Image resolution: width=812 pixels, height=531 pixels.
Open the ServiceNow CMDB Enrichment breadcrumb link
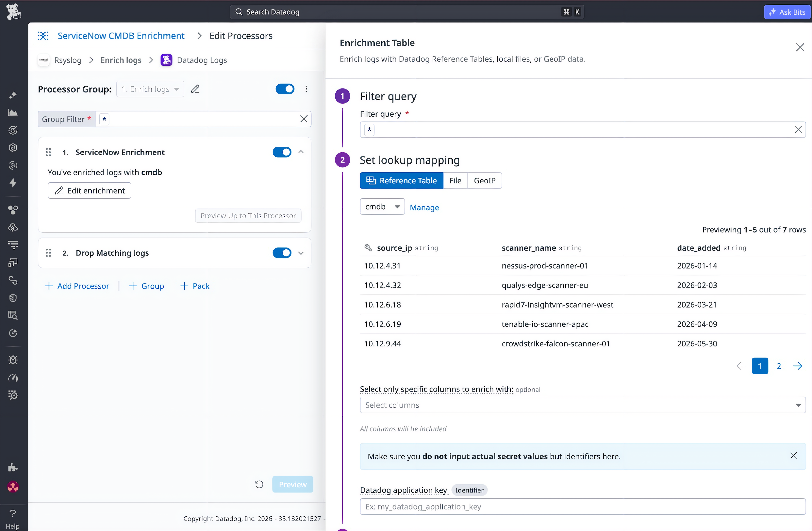pos(121,36)
